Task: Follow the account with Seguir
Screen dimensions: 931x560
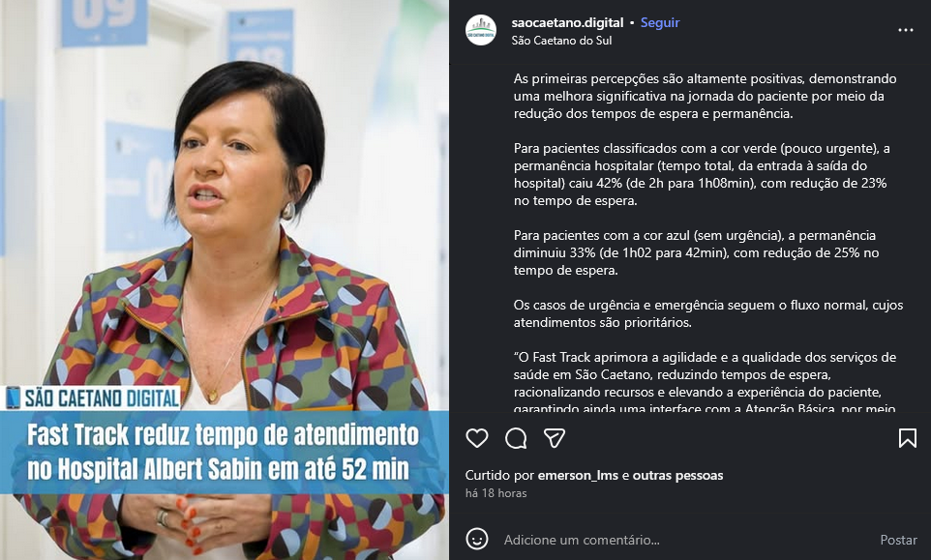Action: [x=660, y=22]
